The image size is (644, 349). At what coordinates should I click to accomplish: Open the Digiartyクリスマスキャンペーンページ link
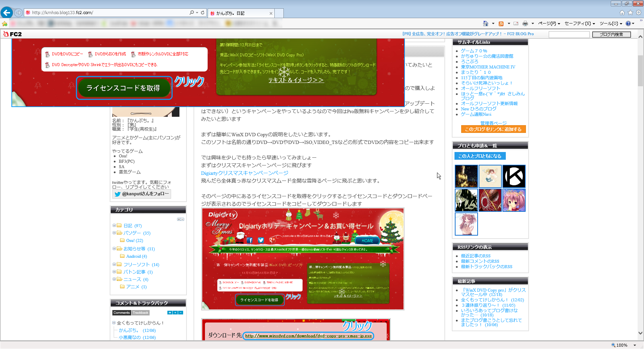point(245,173)
